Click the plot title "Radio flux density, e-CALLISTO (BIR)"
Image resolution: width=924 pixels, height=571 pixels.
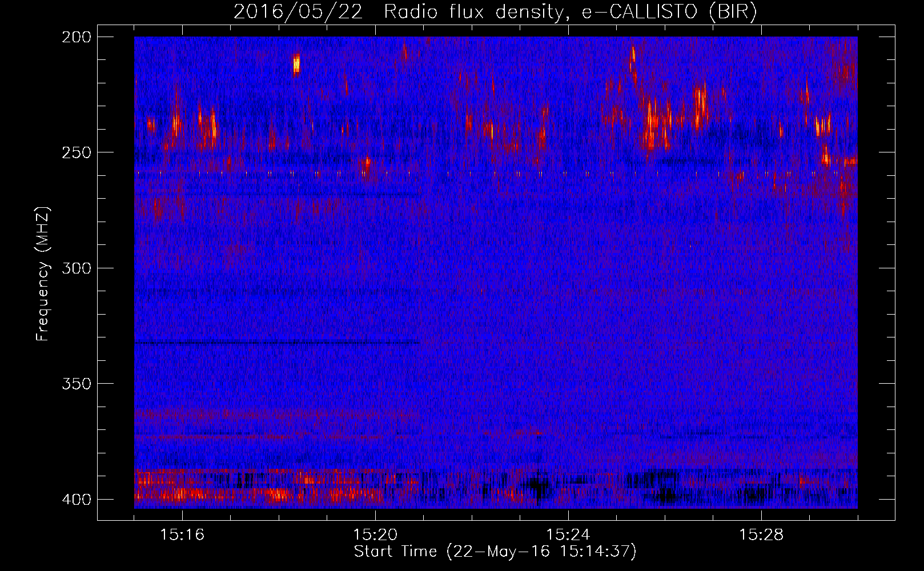570,12
